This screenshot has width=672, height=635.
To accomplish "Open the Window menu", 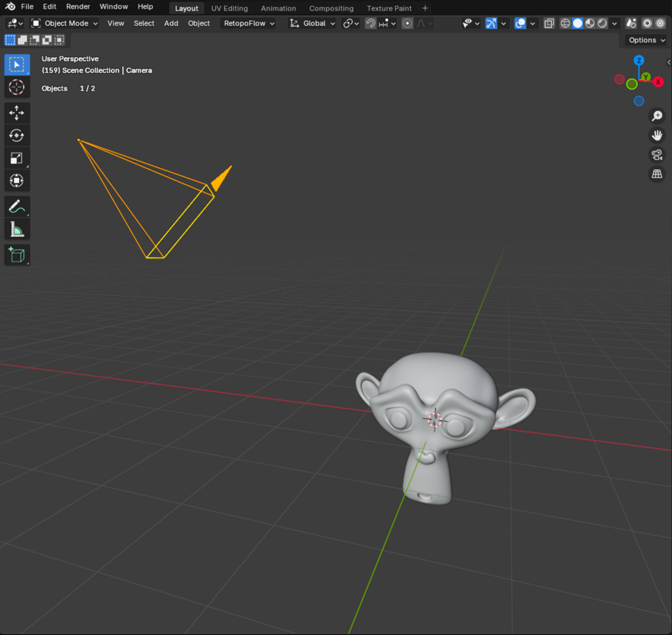I will coord(114,7).
